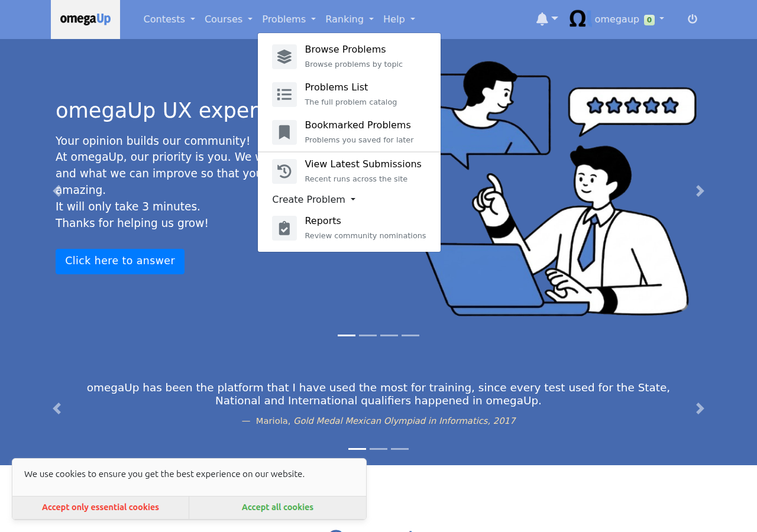The width and height of the screenshot is (757, 532).
Task: Accept all cookies
Action: coord(277,508)
